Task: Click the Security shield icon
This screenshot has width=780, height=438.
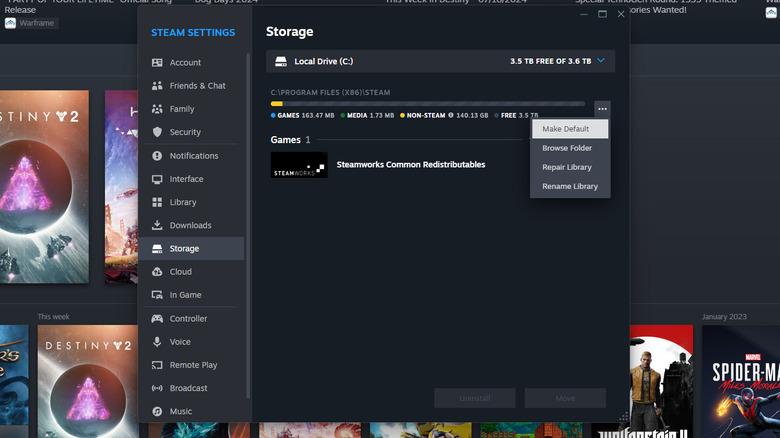Action: click(x=157, y=132)
